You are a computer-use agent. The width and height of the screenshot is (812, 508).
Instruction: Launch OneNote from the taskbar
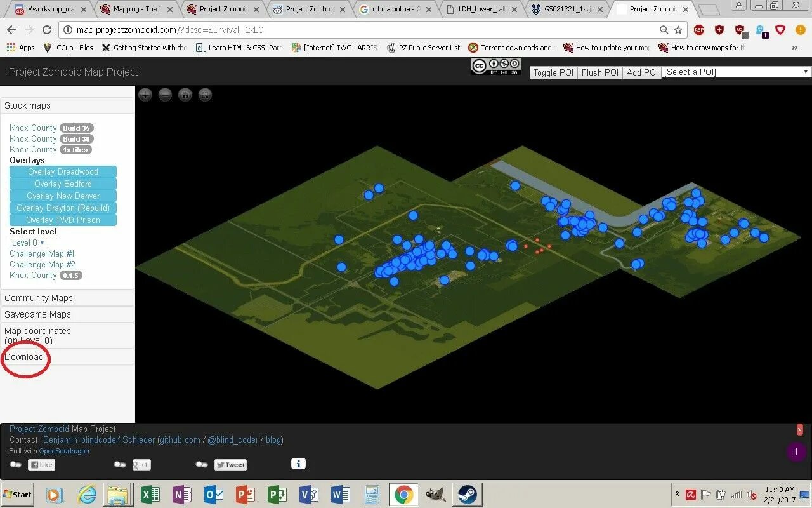point(182,494)
